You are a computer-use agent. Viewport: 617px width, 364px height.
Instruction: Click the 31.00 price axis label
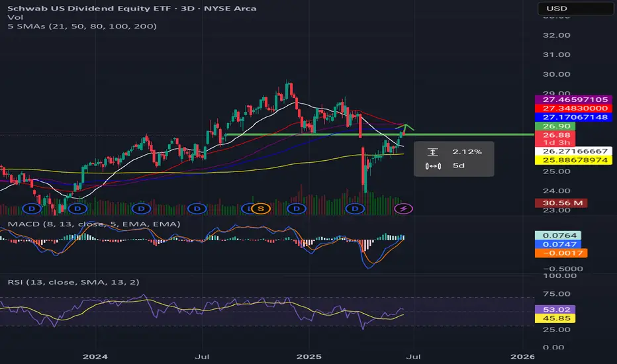(556, 55)
